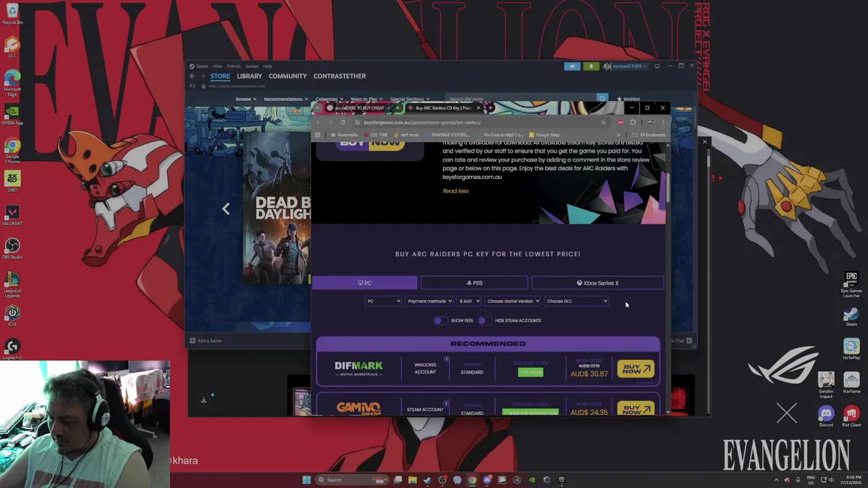868x488 pixels.
Task: Open the Chrome three-dot menu
Action: tap(663, 122)
